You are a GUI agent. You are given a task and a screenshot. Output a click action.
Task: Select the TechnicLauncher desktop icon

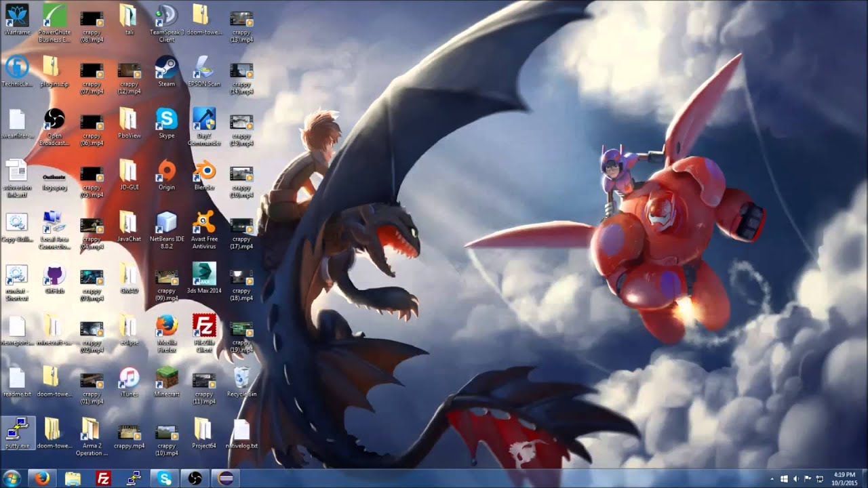coord(16,71)
